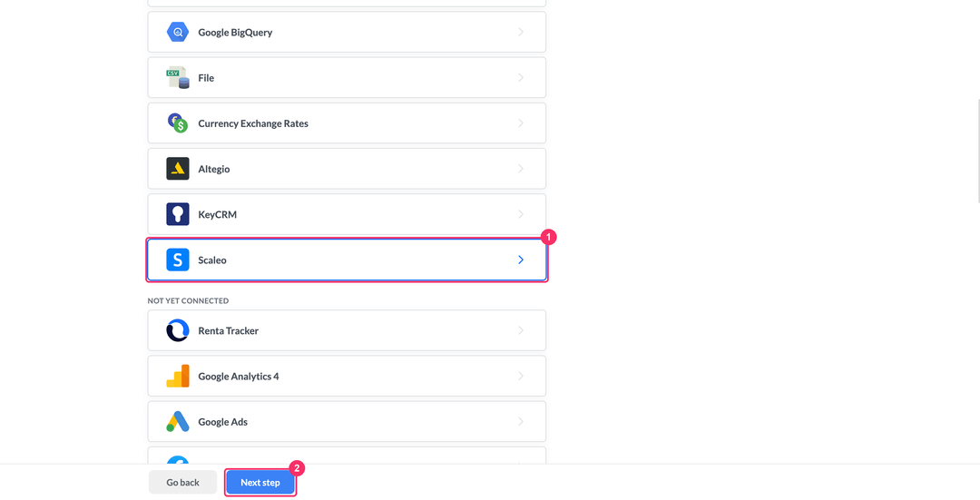The height and width of the screenshot is (500, 980).
Task: Click the page scrollbar thumb
Action: click(978, 151)
